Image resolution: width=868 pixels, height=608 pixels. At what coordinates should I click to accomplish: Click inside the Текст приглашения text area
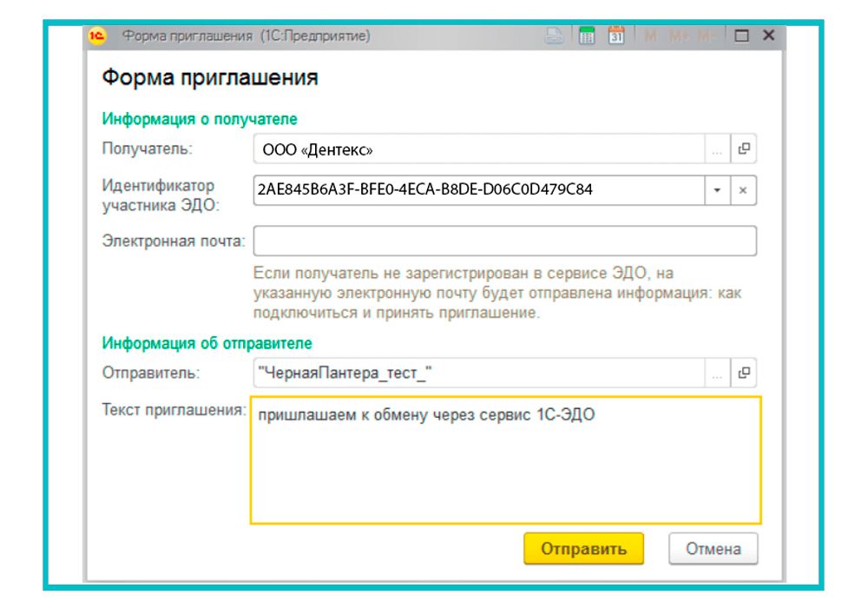click(506, 460)
